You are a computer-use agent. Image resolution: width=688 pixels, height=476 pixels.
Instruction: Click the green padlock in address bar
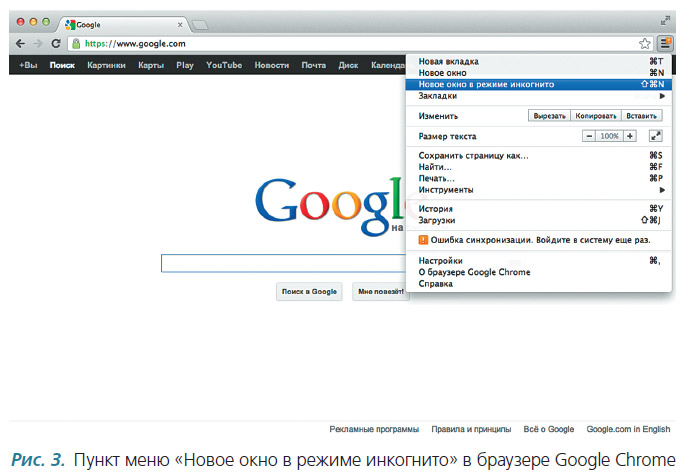pyautogui.click(x=76, y=43)
